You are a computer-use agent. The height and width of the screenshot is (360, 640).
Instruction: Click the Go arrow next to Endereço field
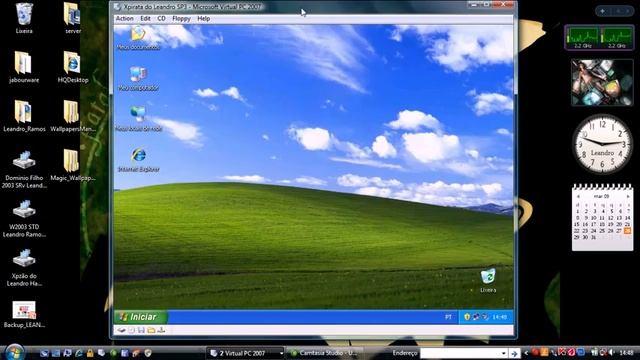(514, 353)
